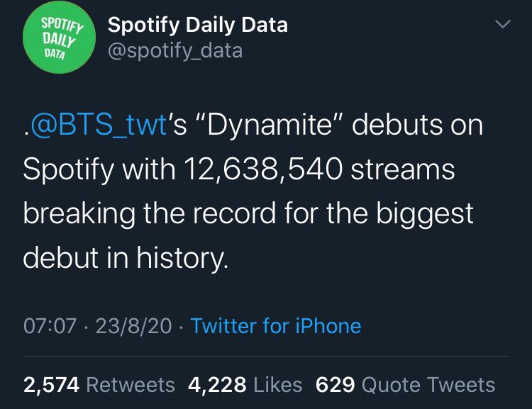This screenshot has height=409, width=532.
Task: Open the @BTS_twt mention
Action: (x=99, y=125)
